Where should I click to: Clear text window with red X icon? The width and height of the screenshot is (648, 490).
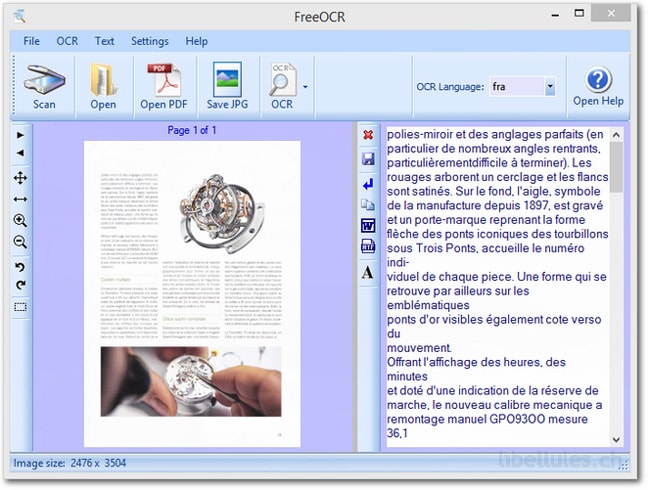click(x=368, y=135)
